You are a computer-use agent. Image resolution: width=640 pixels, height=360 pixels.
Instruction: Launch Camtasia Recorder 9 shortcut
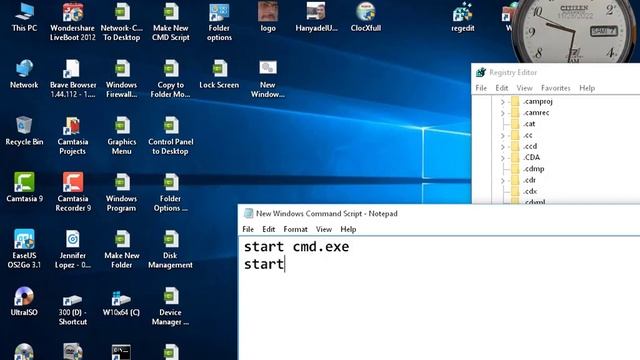click(73, 192)
